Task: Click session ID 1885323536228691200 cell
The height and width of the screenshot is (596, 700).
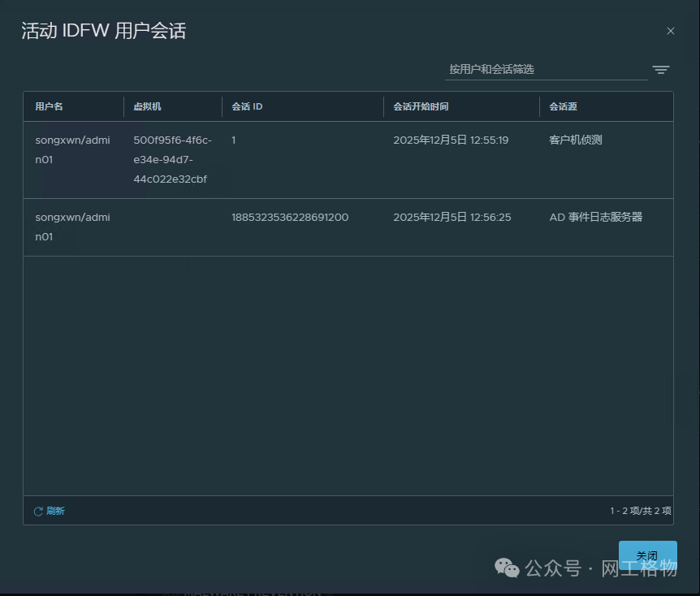Action: click(x=289, y=217)
